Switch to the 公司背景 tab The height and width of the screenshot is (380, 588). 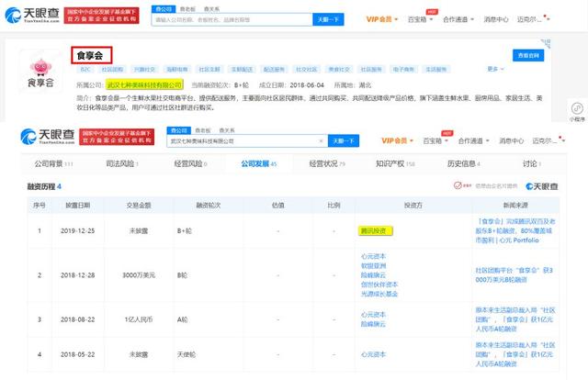tap(53, 163)
